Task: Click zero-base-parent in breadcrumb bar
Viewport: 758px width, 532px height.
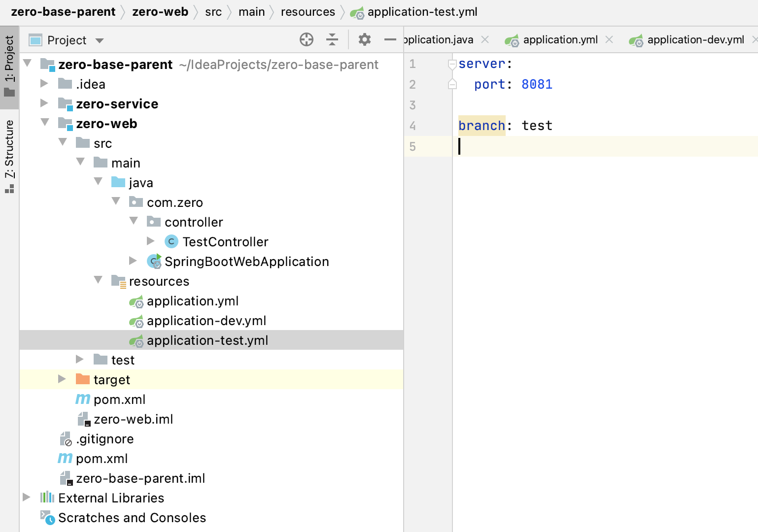Action: tap(63, 12)
